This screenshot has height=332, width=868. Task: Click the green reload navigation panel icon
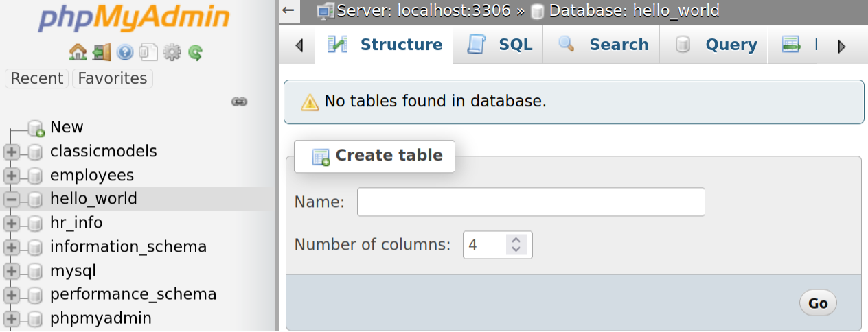195,51
